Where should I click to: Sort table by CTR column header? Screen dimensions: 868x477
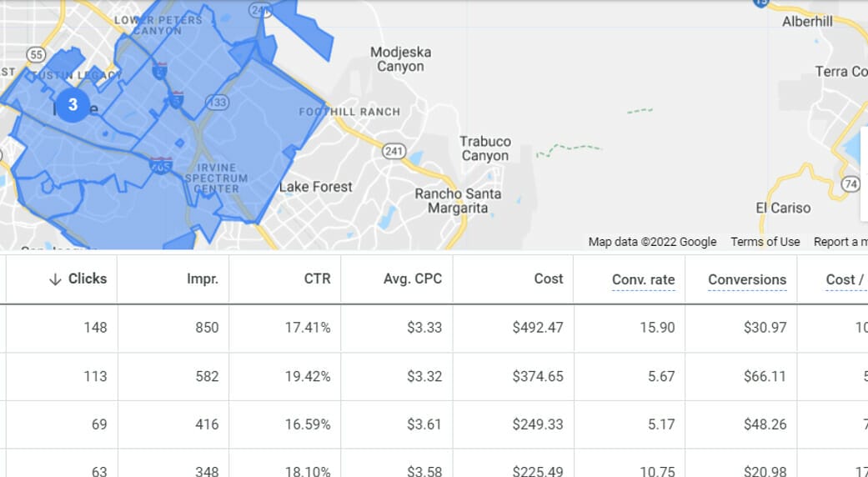click(x=317, y=279)
